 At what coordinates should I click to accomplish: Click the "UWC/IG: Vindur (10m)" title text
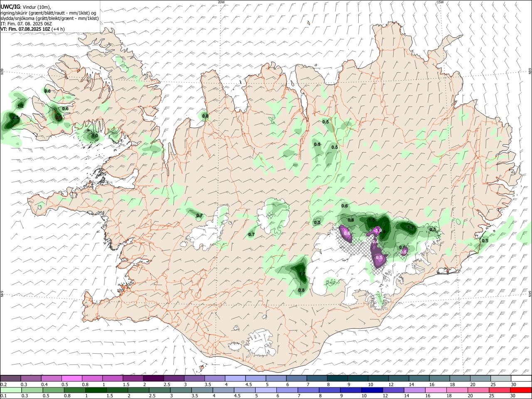point(26,7)
